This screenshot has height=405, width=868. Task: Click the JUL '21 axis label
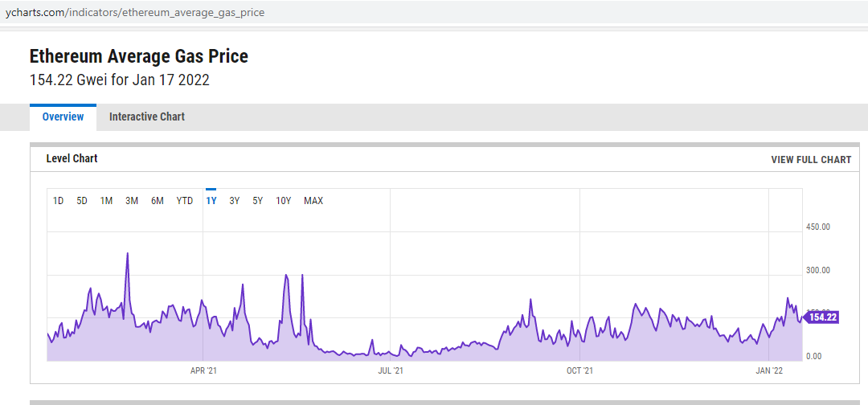click(x=391, y=370)
